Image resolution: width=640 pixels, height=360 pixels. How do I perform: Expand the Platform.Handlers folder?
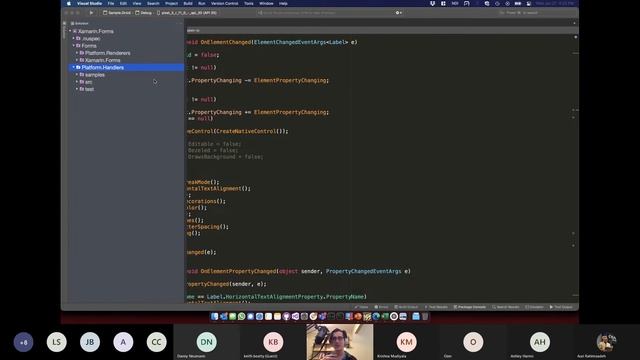73,67
